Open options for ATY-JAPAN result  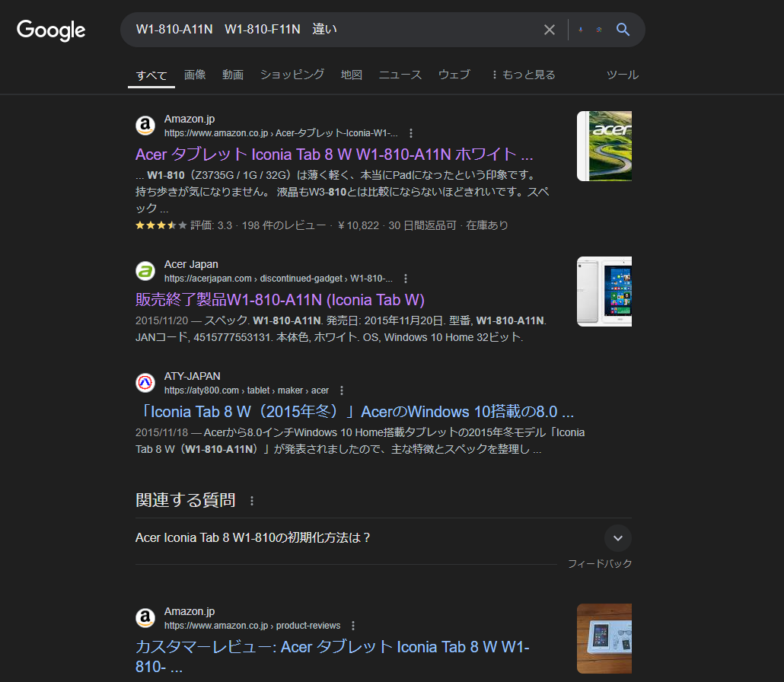tap(342, 390)
